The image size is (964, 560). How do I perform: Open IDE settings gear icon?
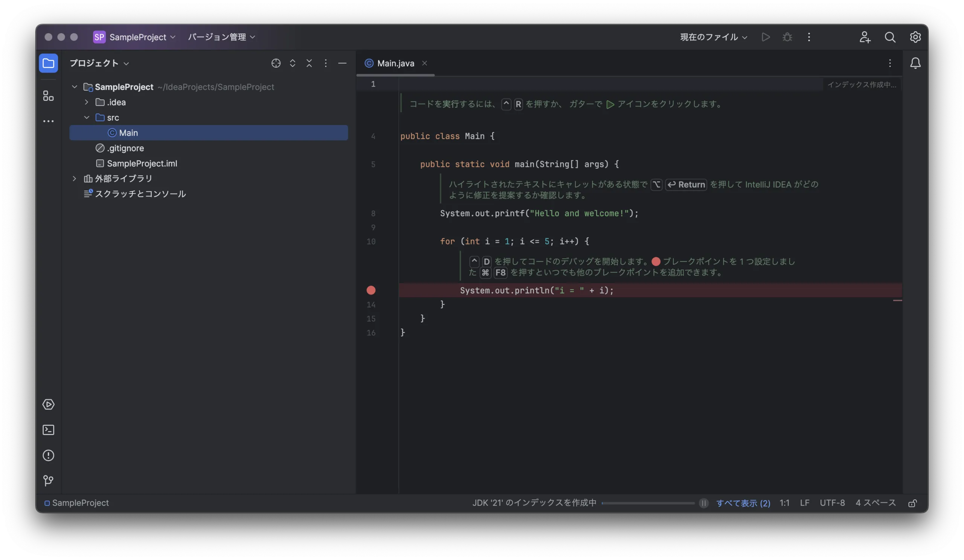point(915,37)
